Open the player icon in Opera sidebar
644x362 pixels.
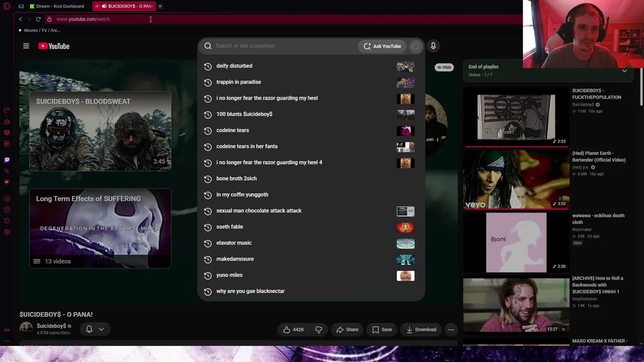tap(7, 199)
